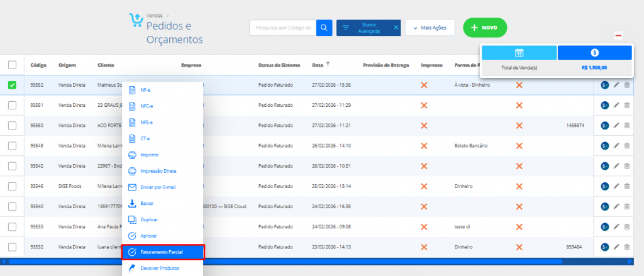Toggle the select-all checkbox in the header

point(12,65)
